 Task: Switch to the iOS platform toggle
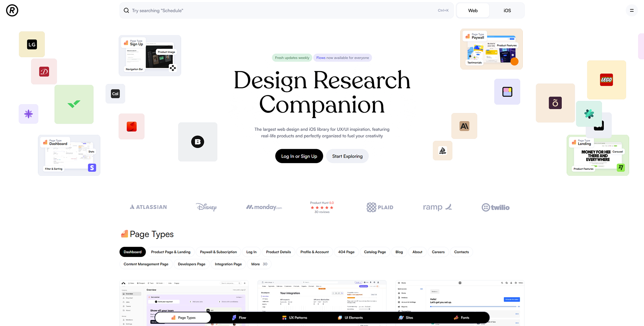click(x=507, y=10)
